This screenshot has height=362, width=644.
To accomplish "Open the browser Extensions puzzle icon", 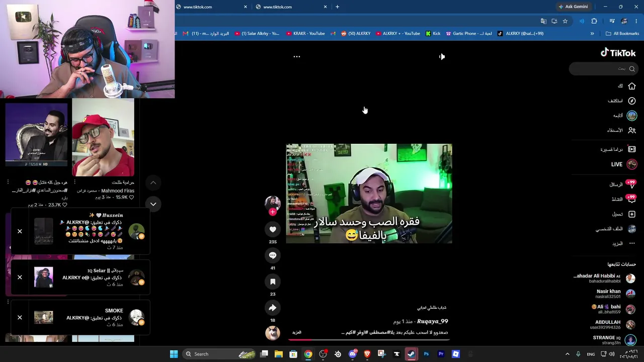I will (594, 21).
